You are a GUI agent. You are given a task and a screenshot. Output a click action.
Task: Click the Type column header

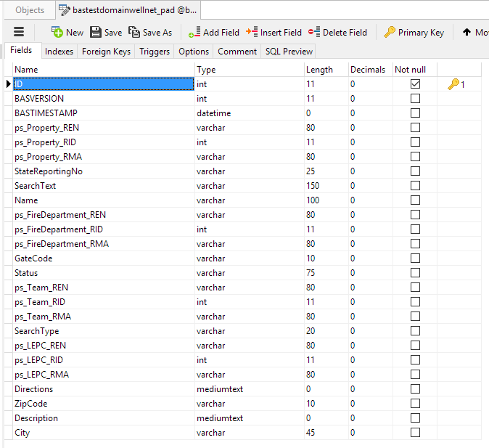(x=250, y=69)
